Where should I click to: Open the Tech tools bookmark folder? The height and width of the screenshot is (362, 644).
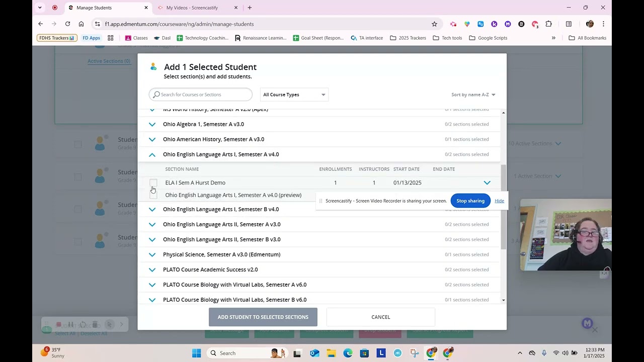click(x=447, y=38)
